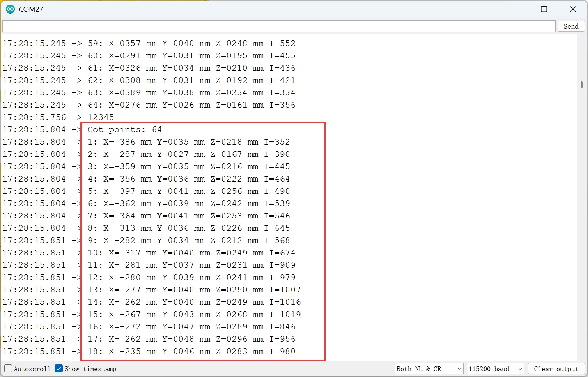Uncheck the Show timestamp checkbox
The image size is (588, 377).
click(x=59, y=369)
